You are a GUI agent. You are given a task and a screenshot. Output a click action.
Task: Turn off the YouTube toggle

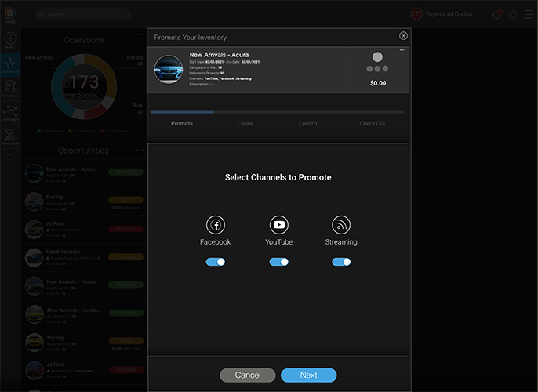tap(278, 262)
